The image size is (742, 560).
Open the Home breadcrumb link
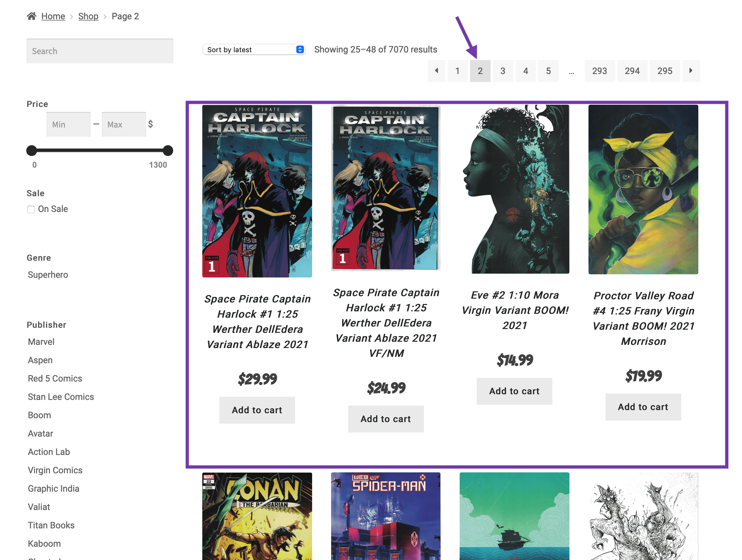[53, 16]
